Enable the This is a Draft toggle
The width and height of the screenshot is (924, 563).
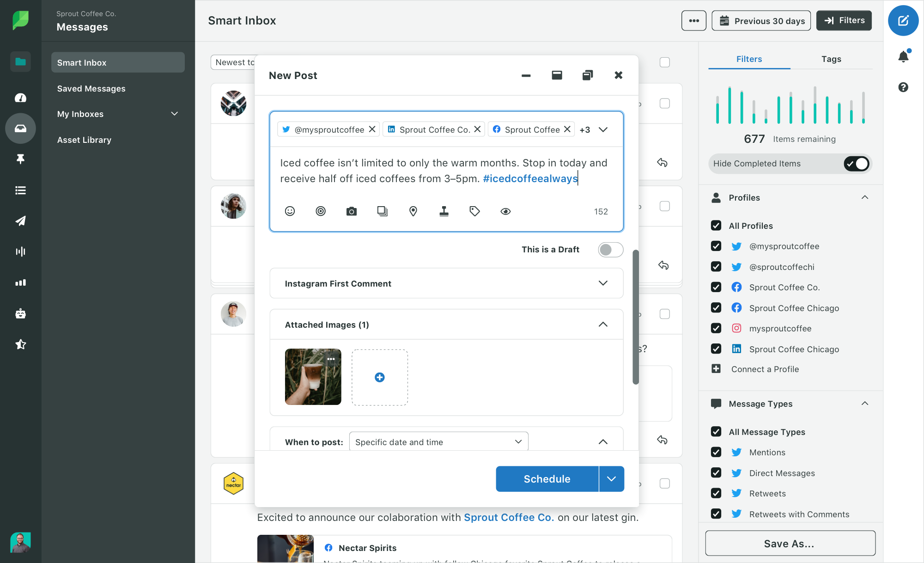tap(610, 249)
